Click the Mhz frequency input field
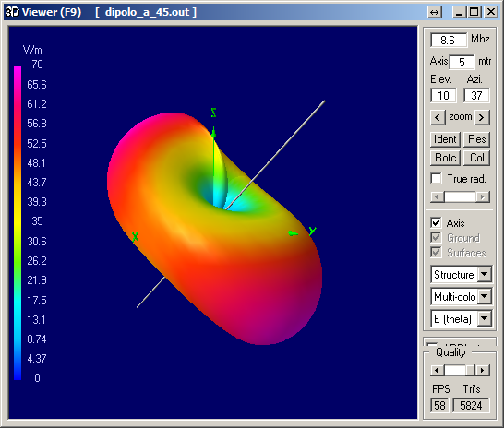504x428 pixels. [449, 41]
